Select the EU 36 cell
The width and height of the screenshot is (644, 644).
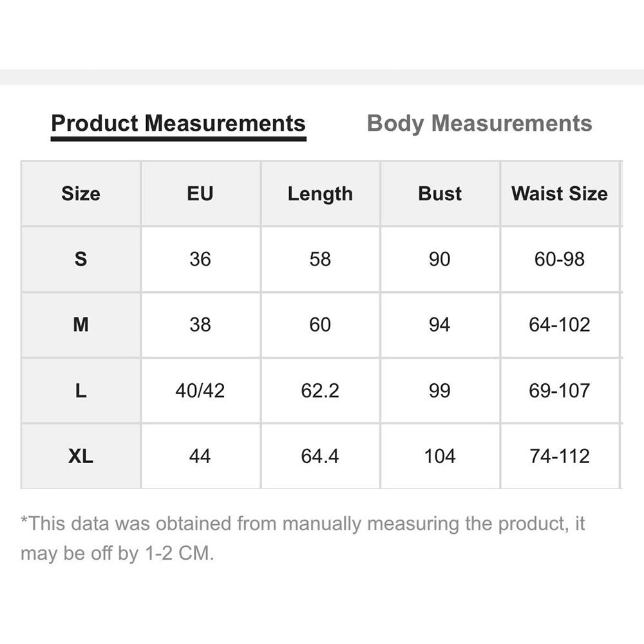tap(200, 259)
